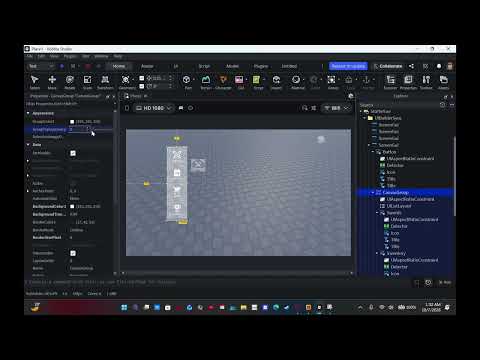
Task: Click the share icon beside Collaborate
Action: click(x=412, y=66)
